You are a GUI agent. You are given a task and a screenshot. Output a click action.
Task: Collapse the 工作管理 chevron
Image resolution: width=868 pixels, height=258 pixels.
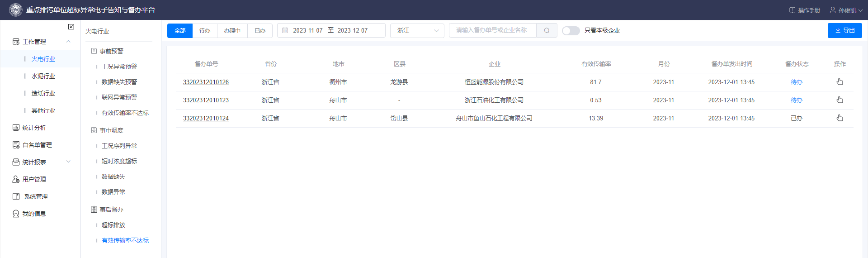68,42
